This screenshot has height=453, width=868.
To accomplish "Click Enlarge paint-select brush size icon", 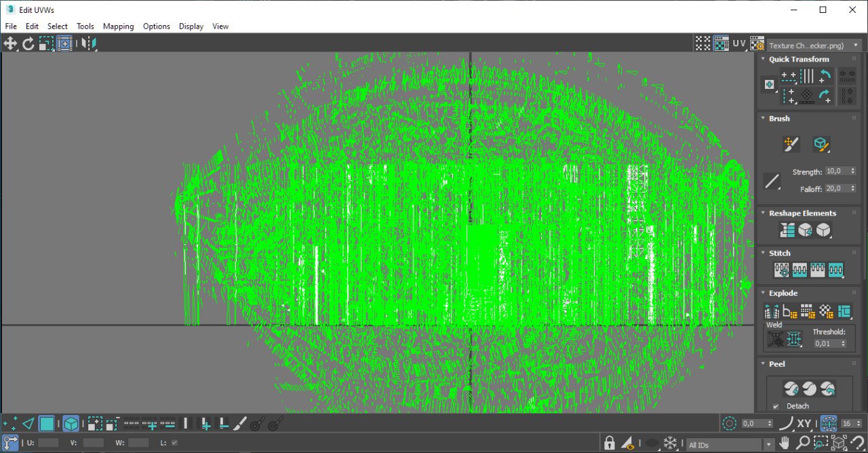I will (x=258, y=425).
